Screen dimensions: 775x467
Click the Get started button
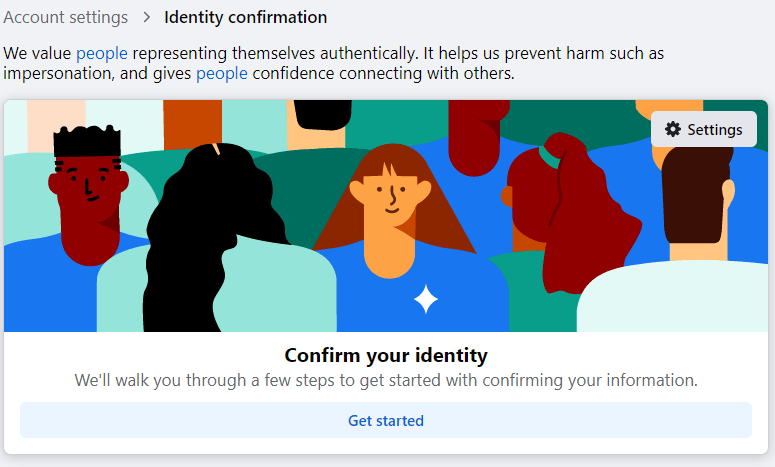(x=386, y=420)
